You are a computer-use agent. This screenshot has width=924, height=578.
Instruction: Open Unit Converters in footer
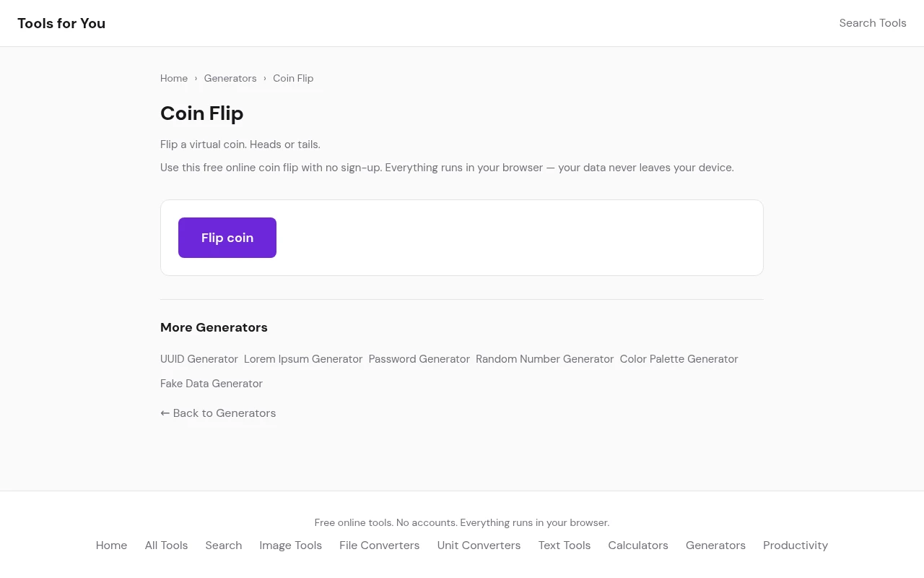click(479, 545)
